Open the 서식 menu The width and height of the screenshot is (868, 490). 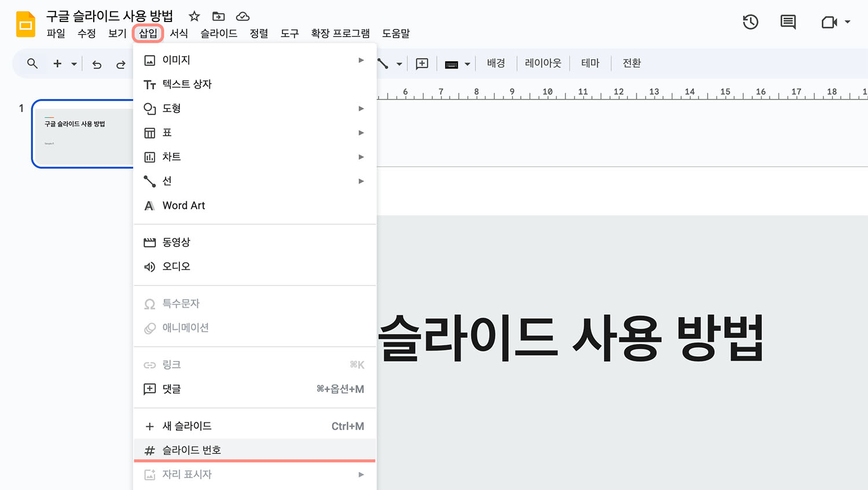(x=179, y=34)
